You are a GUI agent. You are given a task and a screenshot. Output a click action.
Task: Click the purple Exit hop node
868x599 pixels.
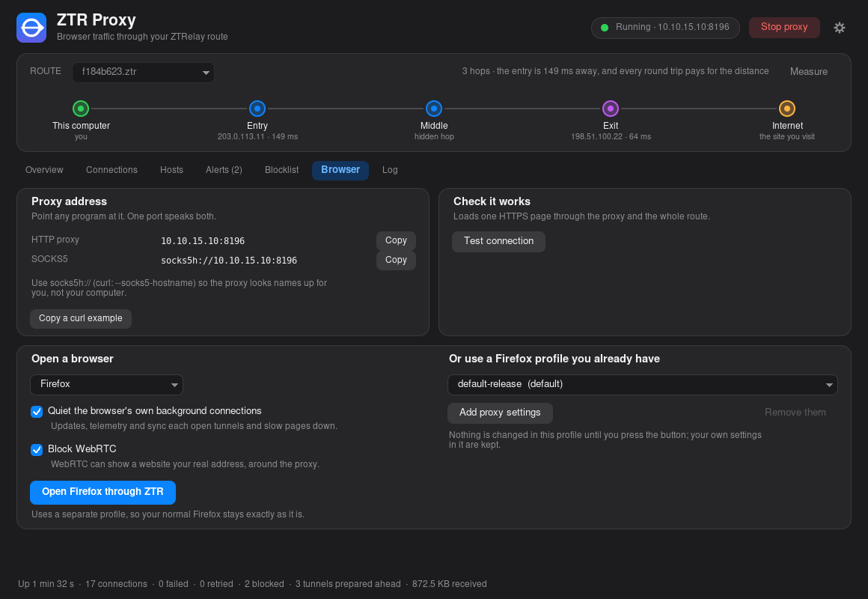coord(611,109)
